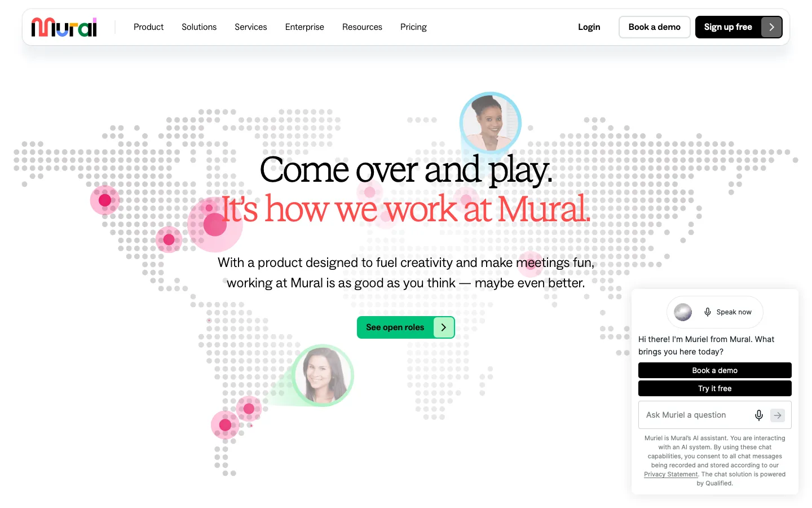Image resolution: width=812 pixels, height=508 pixels.
Task: Open the Services menu
Action: (251, 27)
